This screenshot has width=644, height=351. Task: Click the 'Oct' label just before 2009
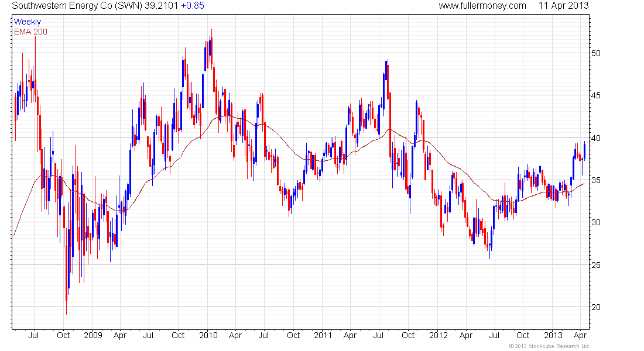[63, 335]
